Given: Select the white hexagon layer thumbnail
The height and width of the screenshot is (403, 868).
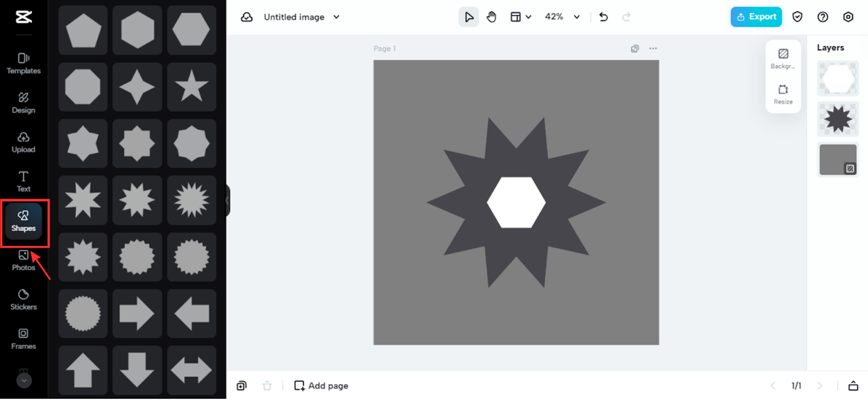Looking at the screenshot, I should point(838,79).
